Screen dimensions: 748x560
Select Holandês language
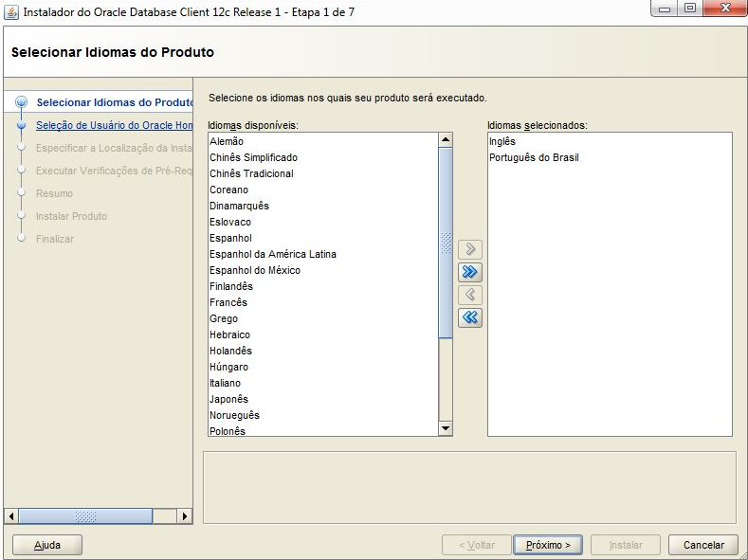click(x=323, y=351)
